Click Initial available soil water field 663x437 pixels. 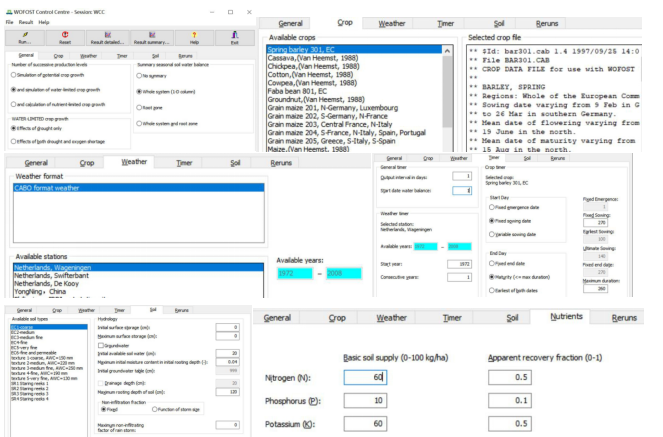pyautogui.click(x=227, y=353)
